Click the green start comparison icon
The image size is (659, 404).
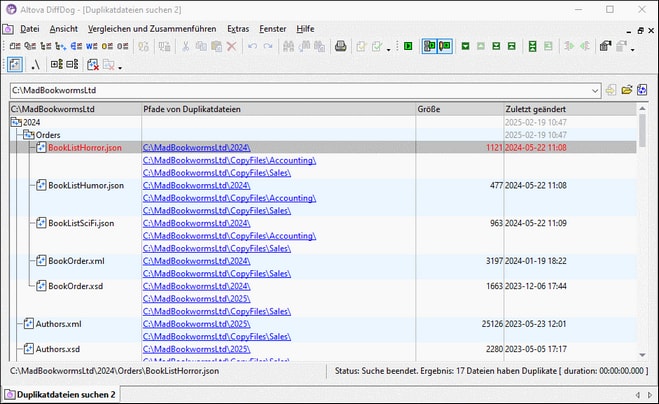tap(407, 46)
